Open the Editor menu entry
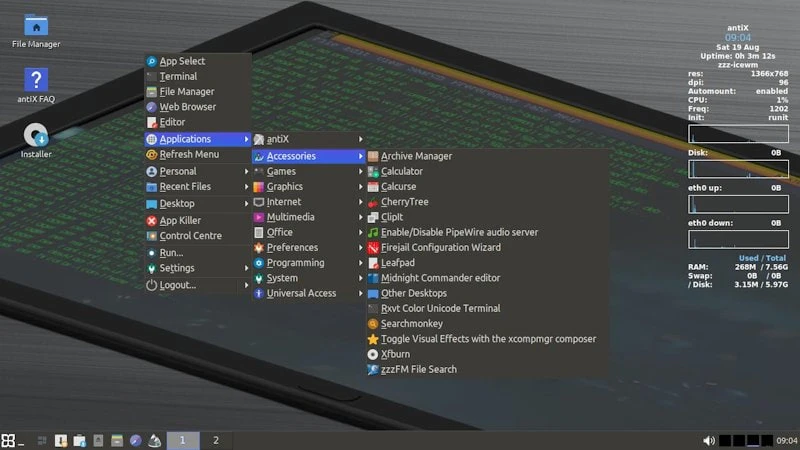The width and height of the screenshot is (800, 450). [198, 122]
